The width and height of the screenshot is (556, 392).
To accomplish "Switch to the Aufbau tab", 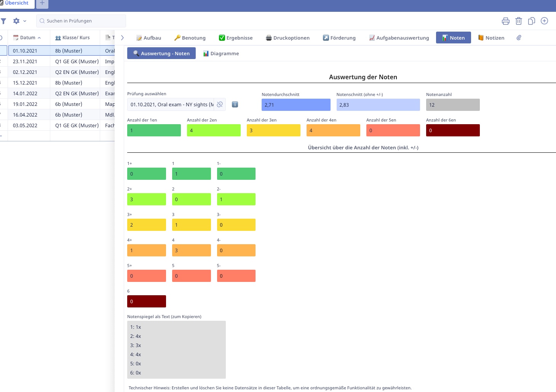I will [149, 38].
